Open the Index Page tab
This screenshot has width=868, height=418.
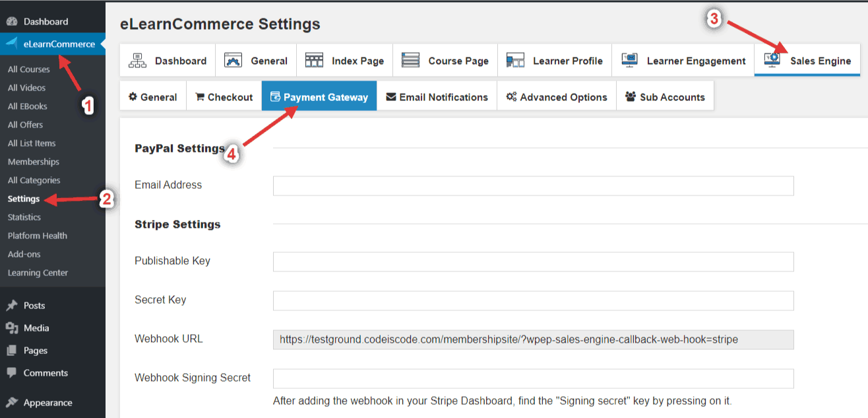tap(344, 61)
